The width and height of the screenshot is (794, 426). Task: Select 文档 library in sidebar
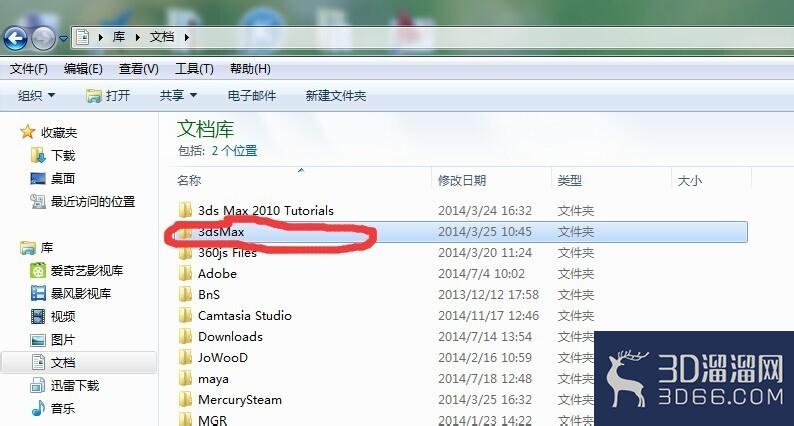pos(63,363)
